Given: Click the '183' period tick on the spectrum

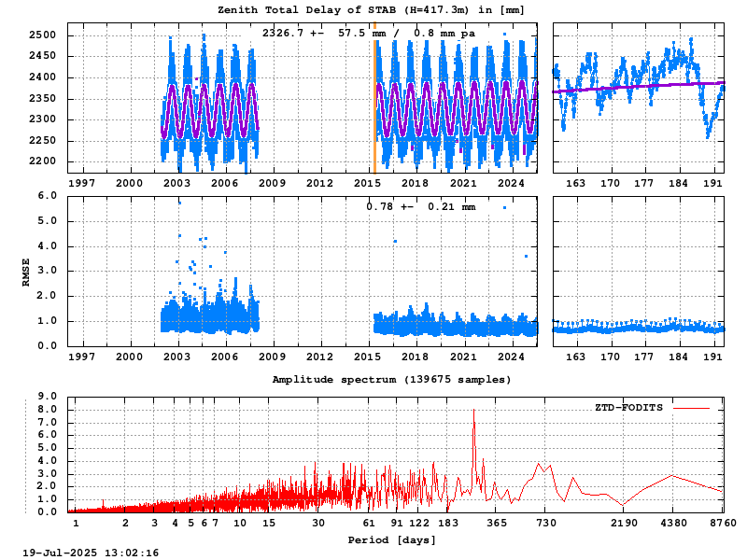Looking at the screenshot, I should [x=448, y=523].
